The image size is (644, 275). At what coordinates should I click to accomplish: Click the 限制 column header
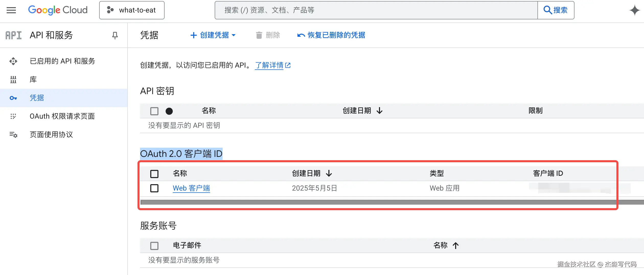535,111
